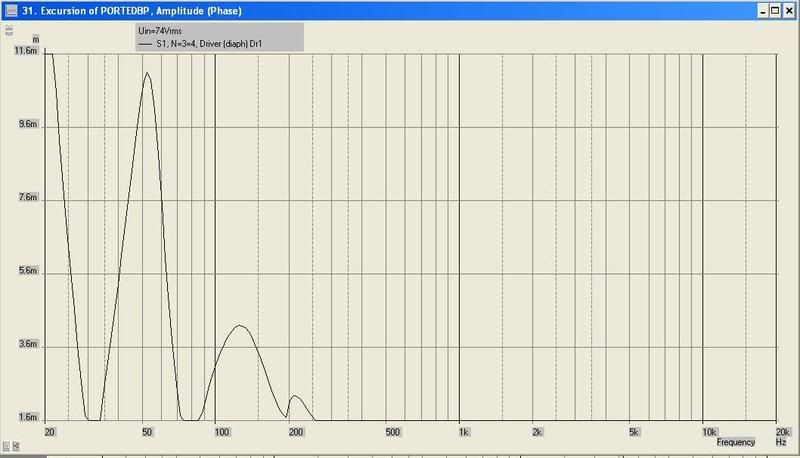800x458 pixels.
Task: Close the Excursion of PORTEDBP window
Action: (x=789, y=10)
